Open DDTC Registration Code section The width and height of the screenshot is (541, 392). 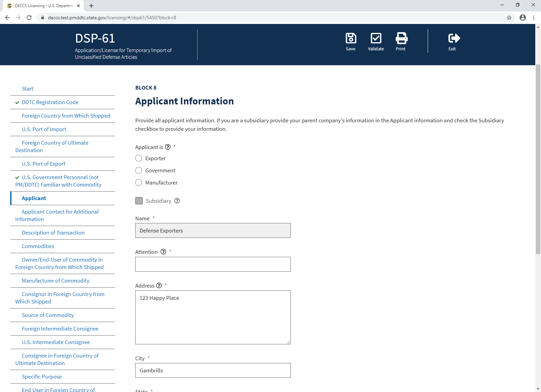[50, 102]
